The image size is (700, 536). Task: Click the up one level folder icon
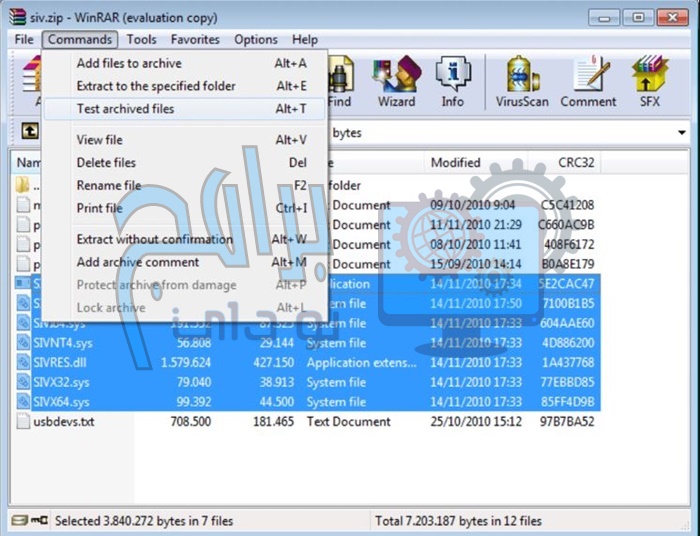[30, 132]
